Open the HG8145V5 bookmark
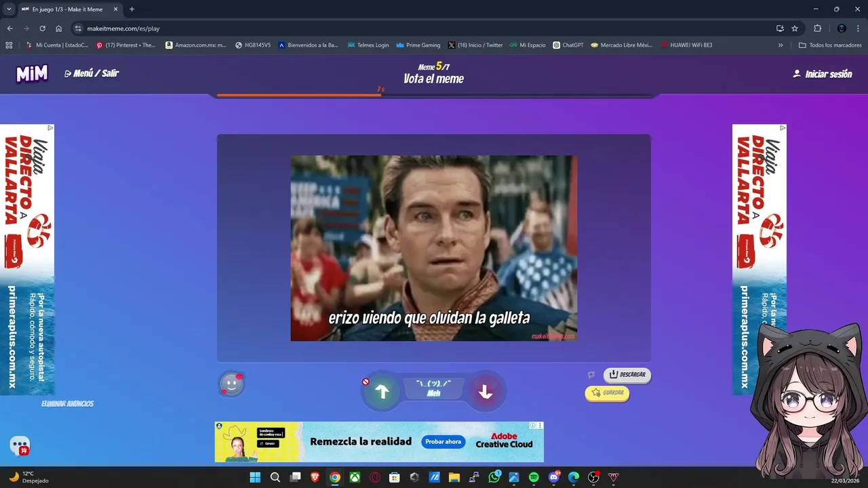Image resolution: width=868 pixels, height=488 pixels. coord(253,45)
